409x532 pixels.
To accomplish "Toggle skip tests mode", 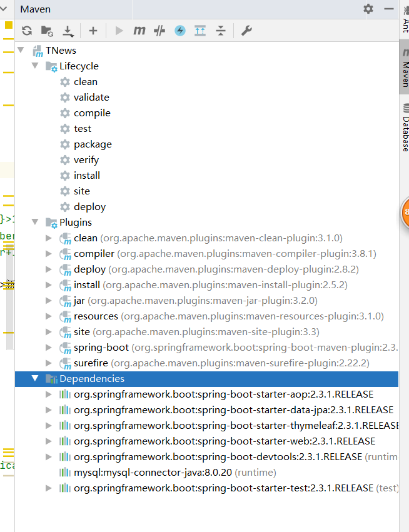I will (159, 31).
